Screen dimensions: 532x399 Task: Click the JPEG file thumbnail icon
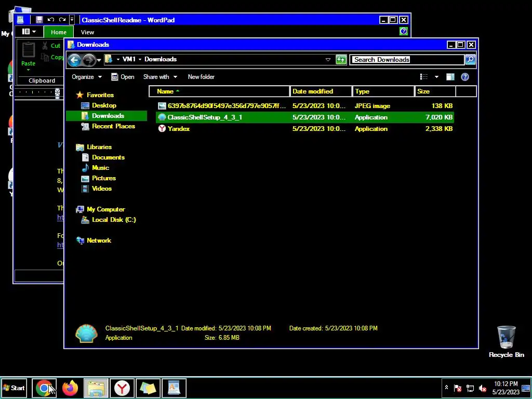point(162,106)
